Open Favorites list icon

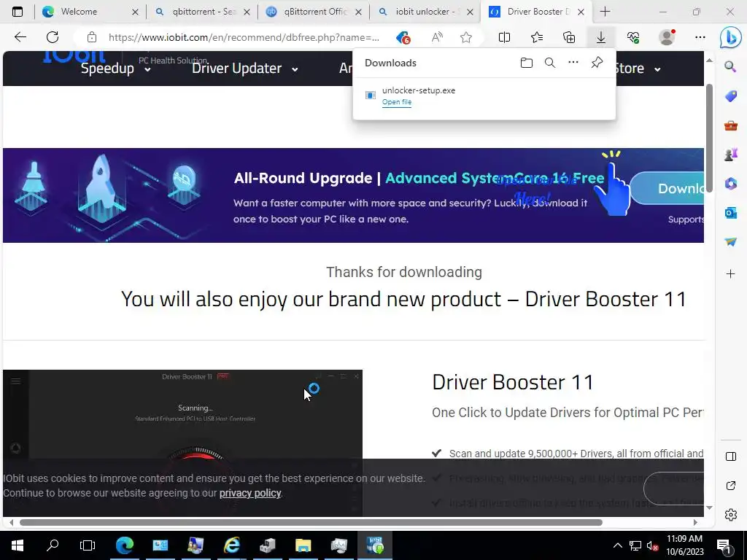[x=537, y=37]
